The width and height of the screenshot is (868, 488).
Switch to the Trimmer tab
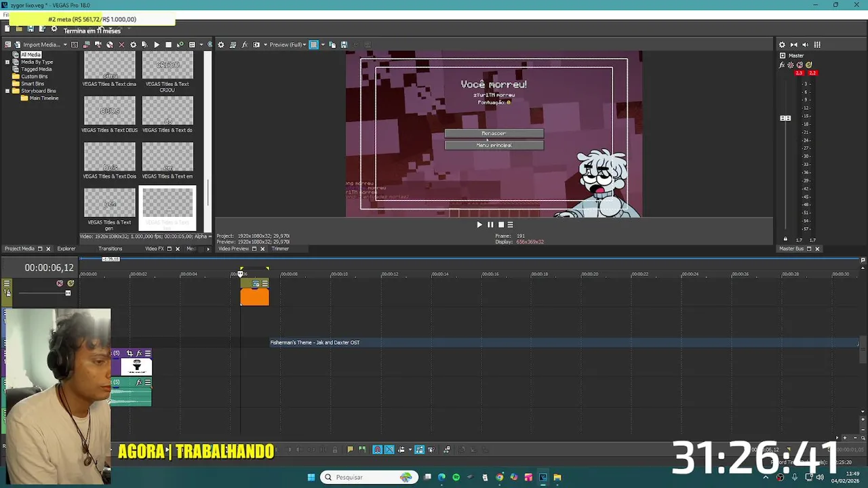tap(280, 249)
